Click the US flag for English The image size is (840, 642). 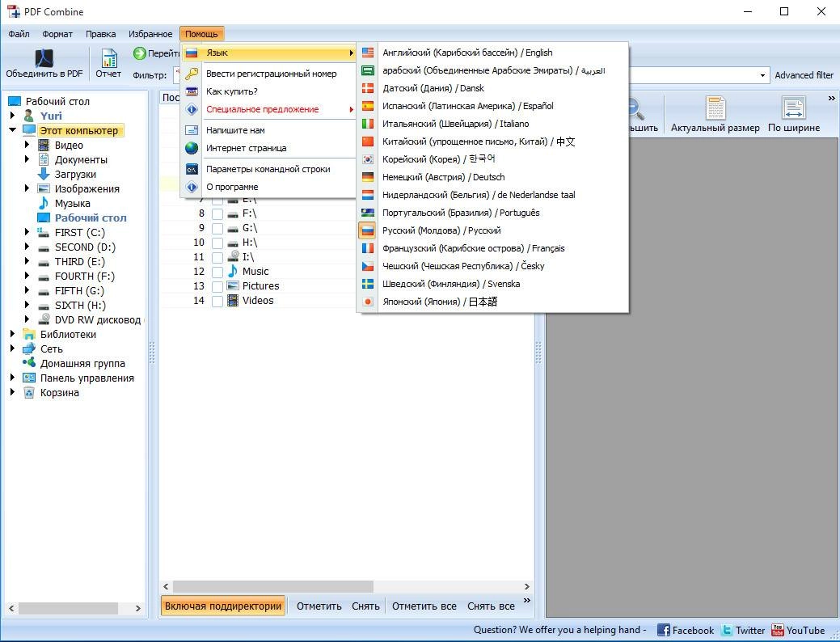368,53
